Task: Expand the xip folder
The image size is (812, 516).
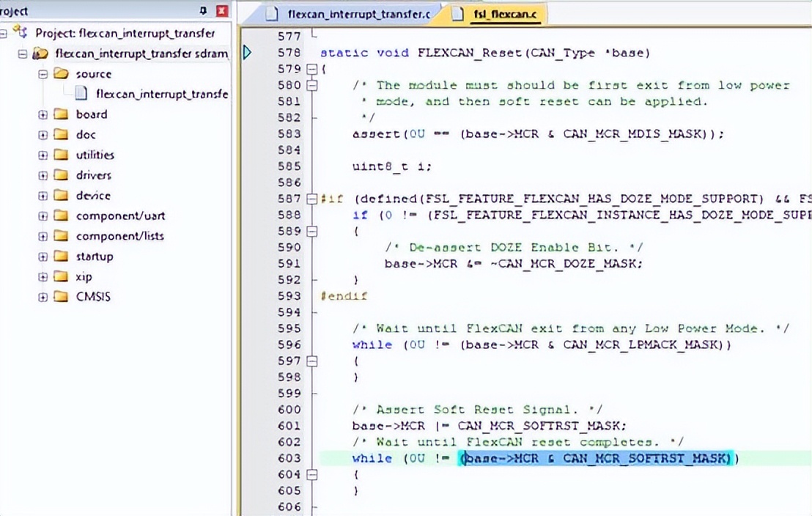Action: click(x=43, y=276)
